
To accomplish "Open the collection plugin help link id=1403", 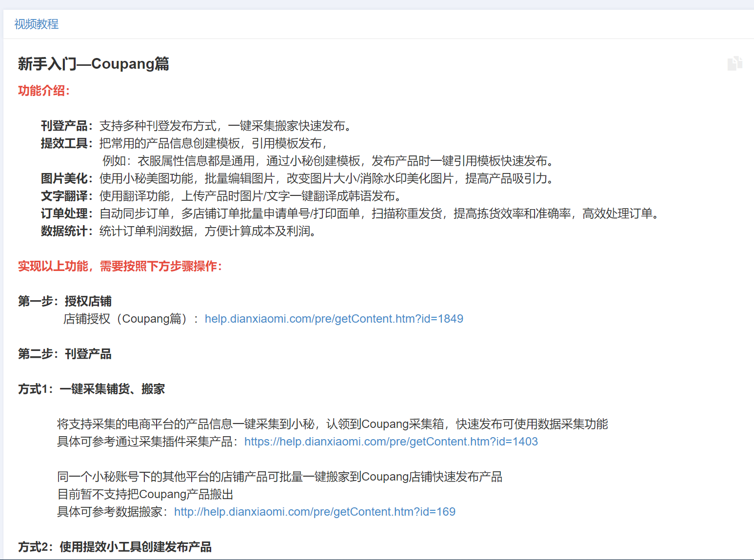I will (x=391, y=442).
